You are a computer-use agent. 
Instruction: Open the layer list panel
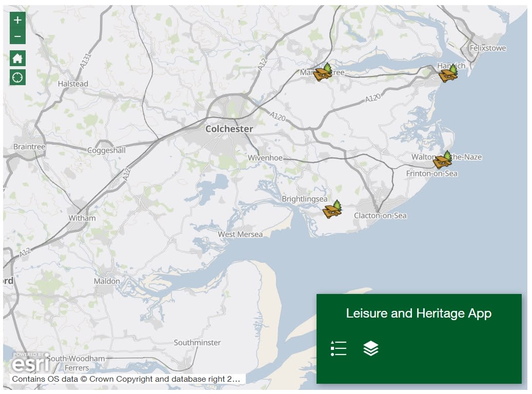[370, 348]
